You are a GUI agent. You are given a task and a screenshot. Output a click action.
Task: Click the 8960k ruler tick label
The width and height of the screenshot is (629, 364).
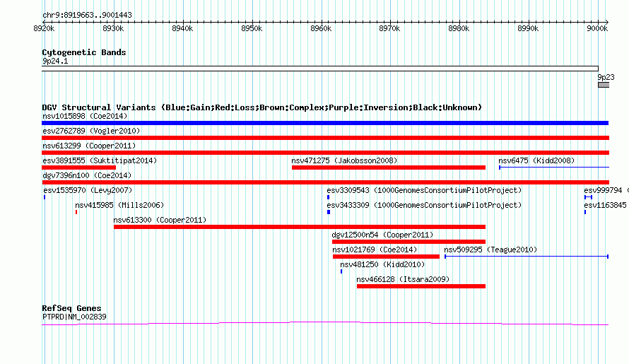(x=321, y=28)
